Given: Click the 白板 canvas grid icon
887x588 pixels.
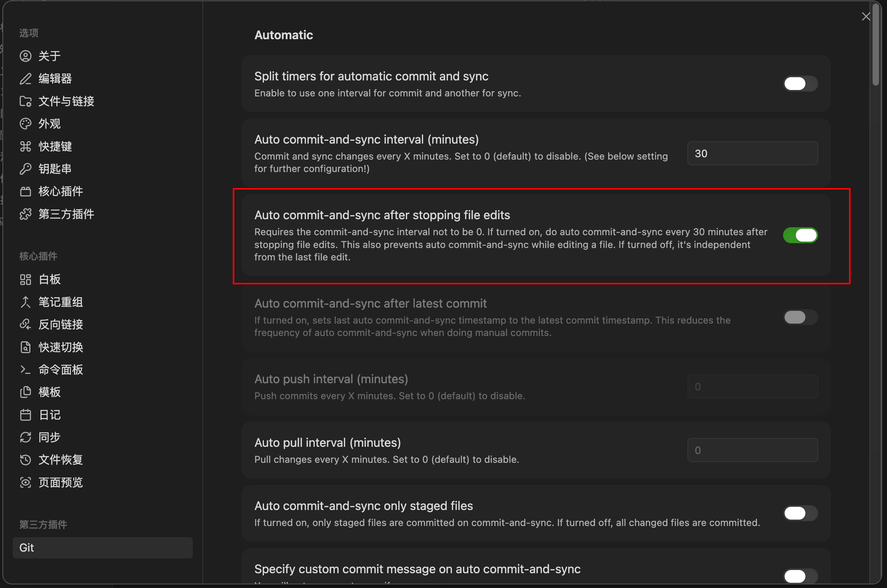Looking at the screenshot, I should tap(26, 279).
